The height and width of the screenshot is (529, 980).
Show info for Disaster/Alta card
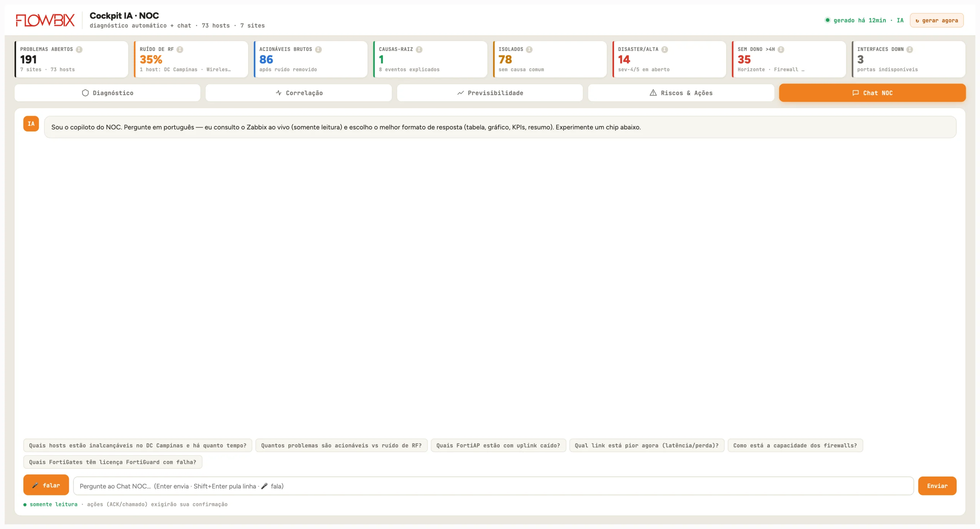tap(665, 49)
